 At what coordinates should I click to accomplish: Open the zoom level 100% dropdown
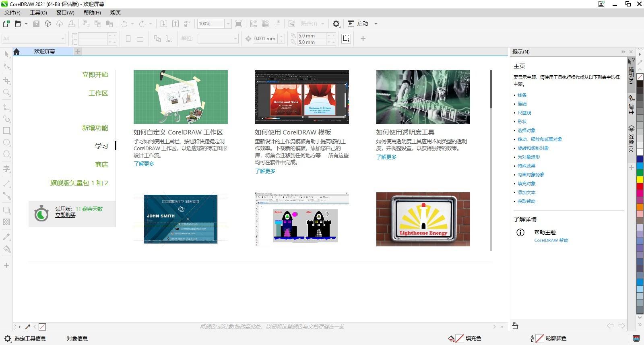pos(228,24)
